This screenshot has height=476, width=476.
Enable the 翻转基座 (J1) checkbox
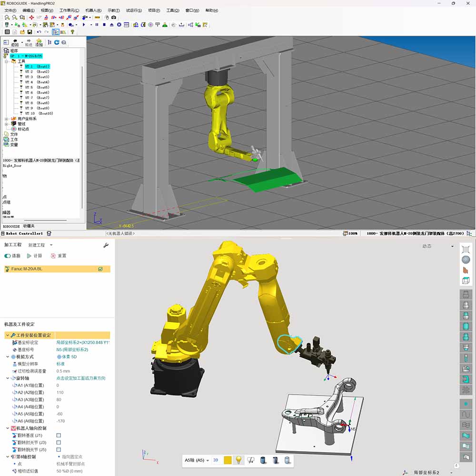pyautogui.click(x=59, y=436)
